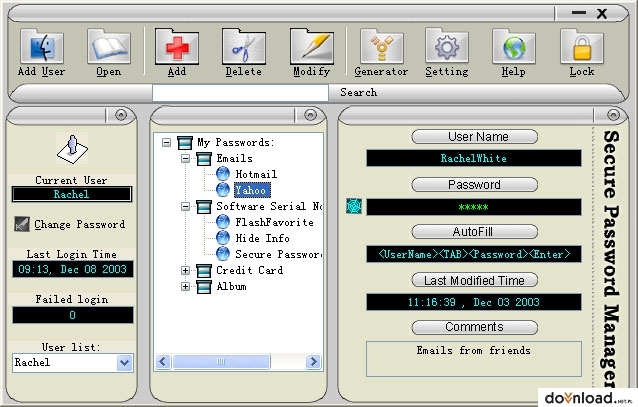Click the Change Password icon
The image size is (638, 407).
click(22, 224)
